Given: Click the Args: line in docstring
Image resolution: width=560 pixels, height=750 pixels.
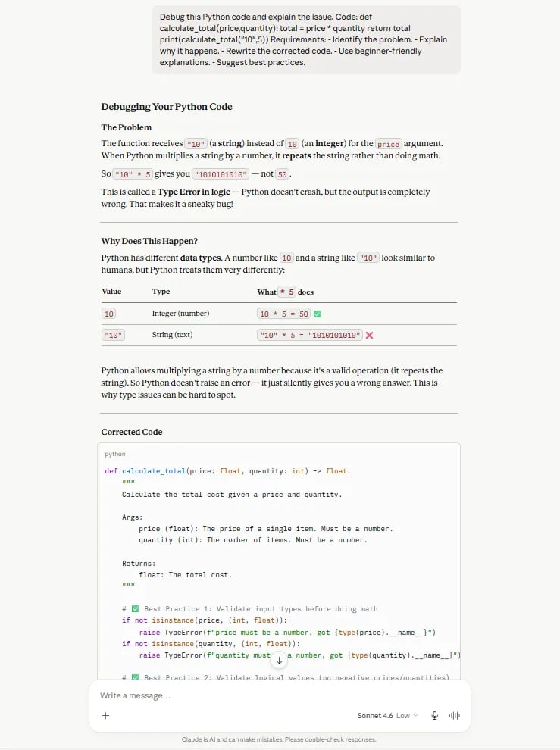Looking at the screenshot, I should coord(132,517).
